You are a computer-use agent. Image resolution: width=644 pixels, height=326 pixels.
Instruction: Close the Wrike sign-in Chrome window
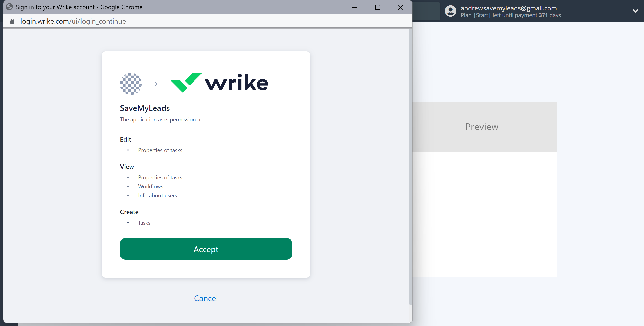tap(400, 7)
